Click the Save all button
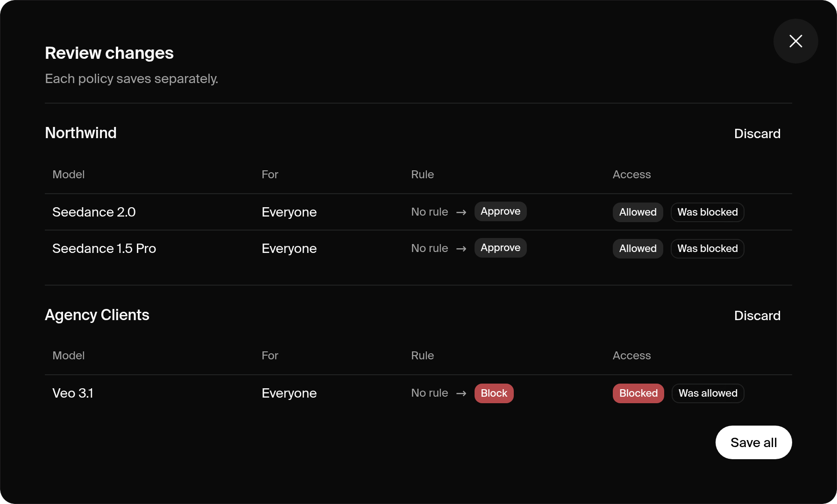This screenshot has width=837, height=504. 753,442
